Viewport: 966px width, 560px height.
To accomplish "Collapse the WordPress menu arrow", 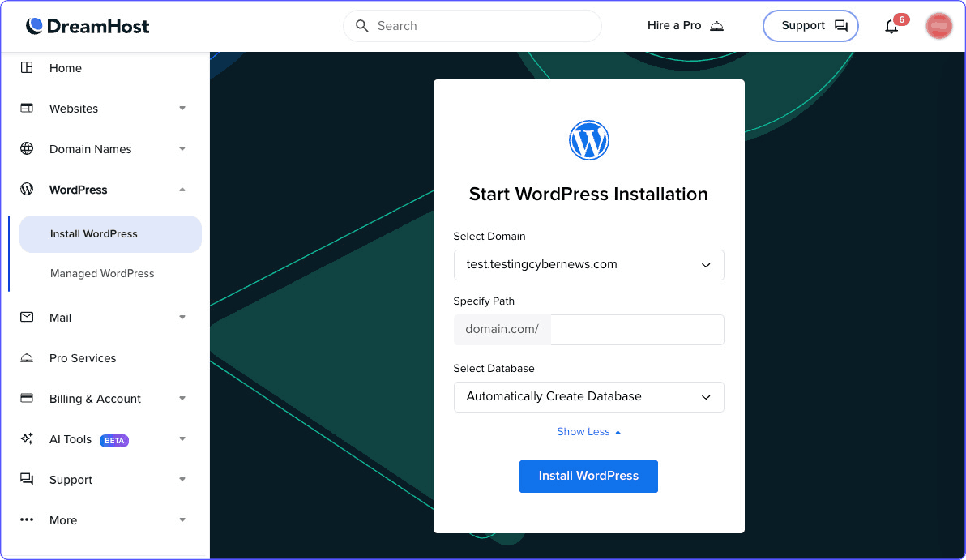I will click(182, 190).
